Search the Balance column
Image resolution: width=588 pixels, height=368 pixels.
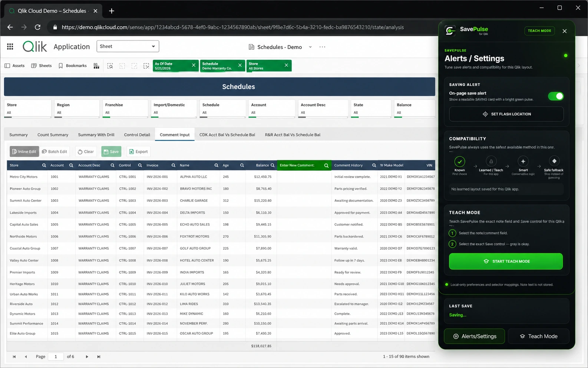(x=272, y=165)
